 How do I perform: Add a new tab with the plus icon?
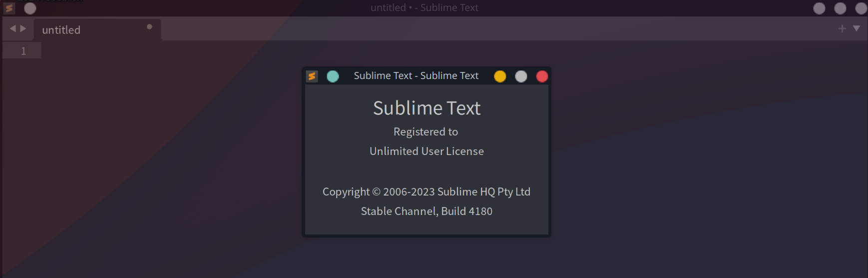tap(842, 28)
